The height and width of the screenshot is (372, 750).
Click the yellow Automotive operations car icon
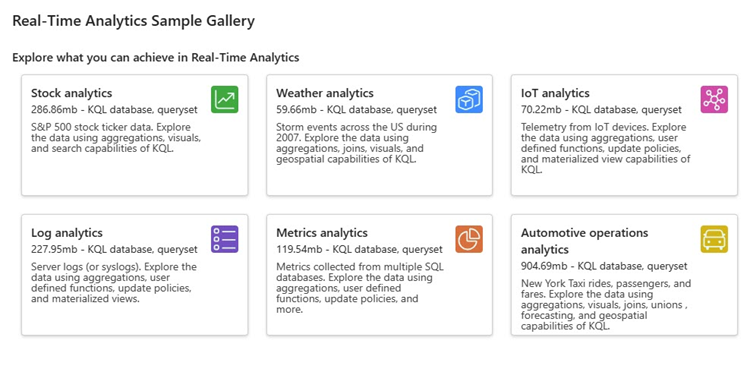[x=714, y=239]
